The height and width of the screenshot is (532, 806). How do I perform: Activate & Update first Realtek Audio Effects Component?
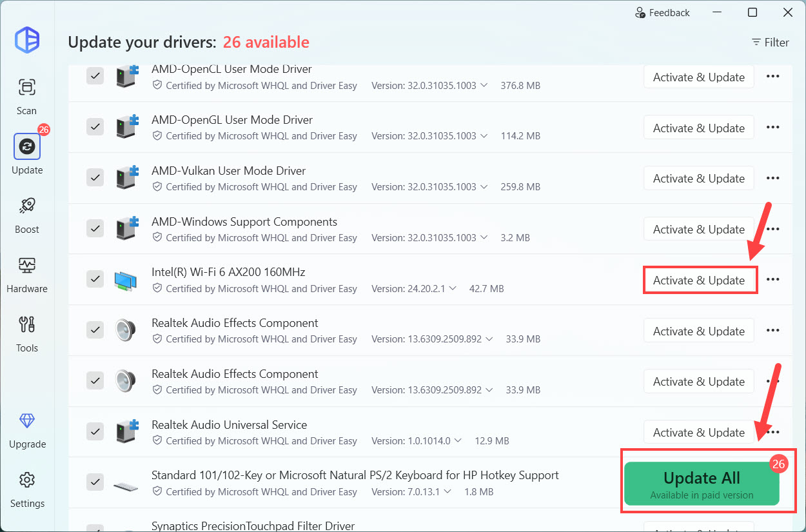click(699, 331)
